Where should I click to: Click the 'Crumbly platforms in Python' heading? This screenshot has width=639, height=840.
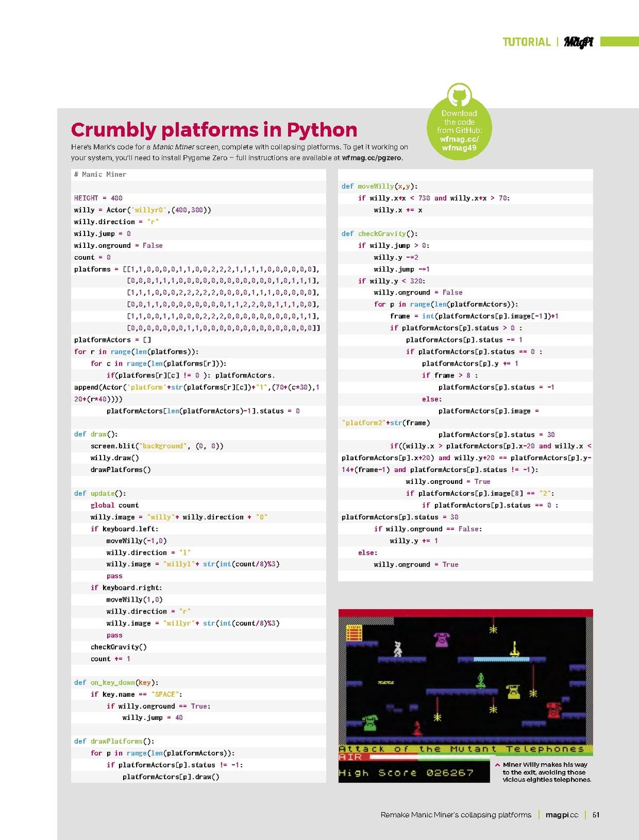point(214,129)
